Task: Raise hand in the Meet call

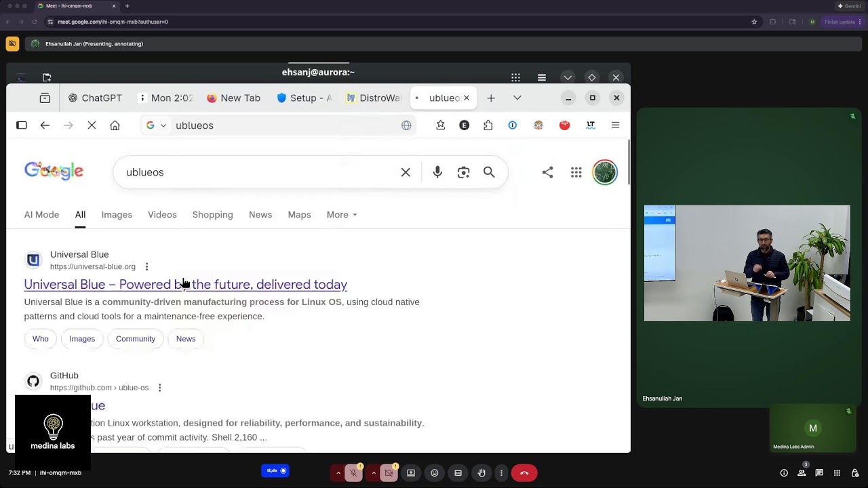Action: tap(481, 472)
